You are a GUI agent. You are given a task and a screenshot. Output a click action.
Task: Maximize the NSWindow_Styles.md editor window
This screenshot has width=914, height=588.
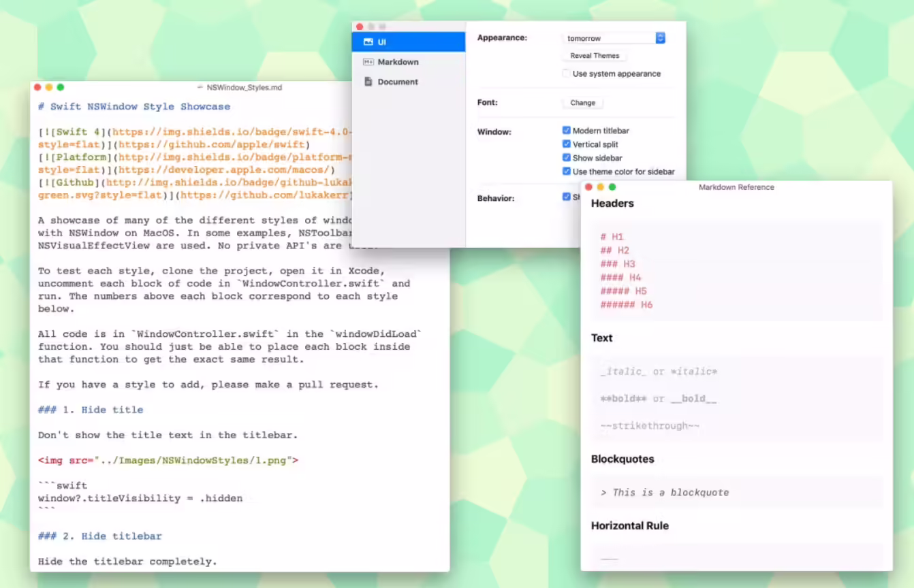coord(60,87)
